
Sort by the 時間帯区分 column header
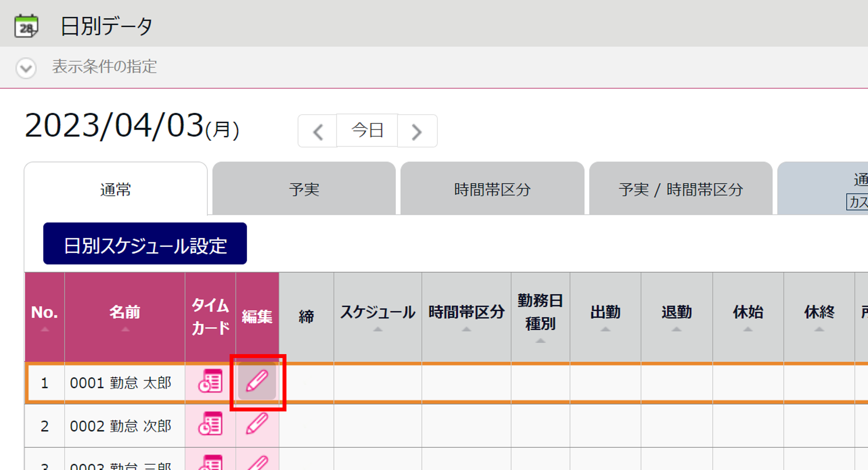[467, 317]
